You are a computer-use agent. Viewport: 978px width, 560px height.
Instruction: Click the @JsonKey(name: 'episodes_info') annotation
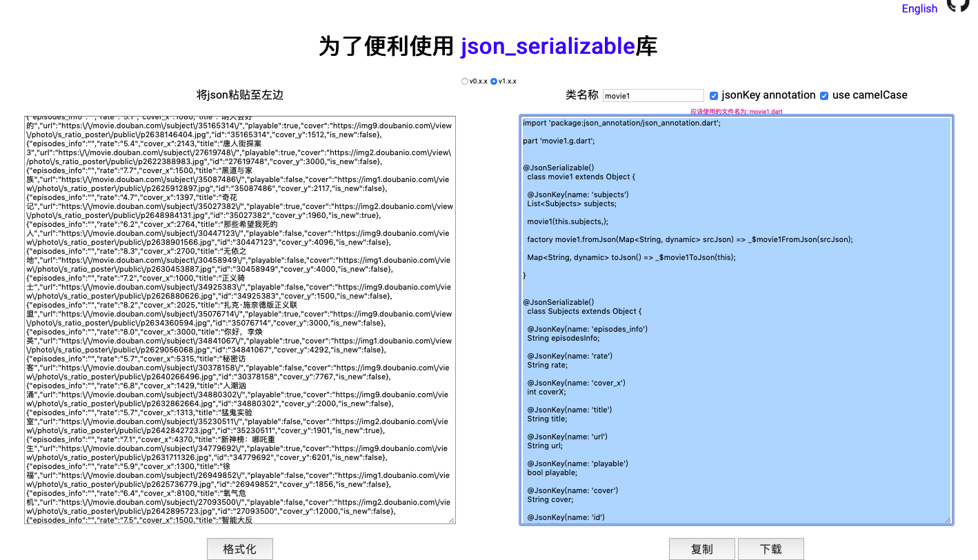588,329
